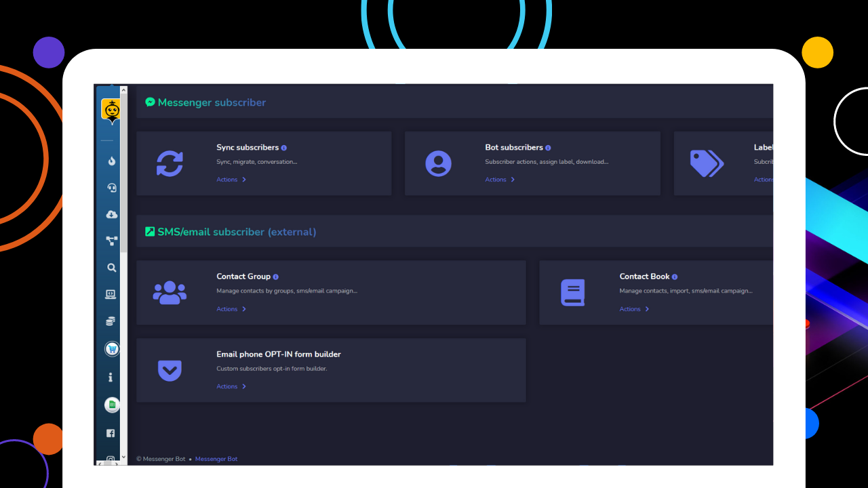Open the shopping cart e-commerce icon
868x488 pixels.
pyautogui.click(x=111, y=348)
